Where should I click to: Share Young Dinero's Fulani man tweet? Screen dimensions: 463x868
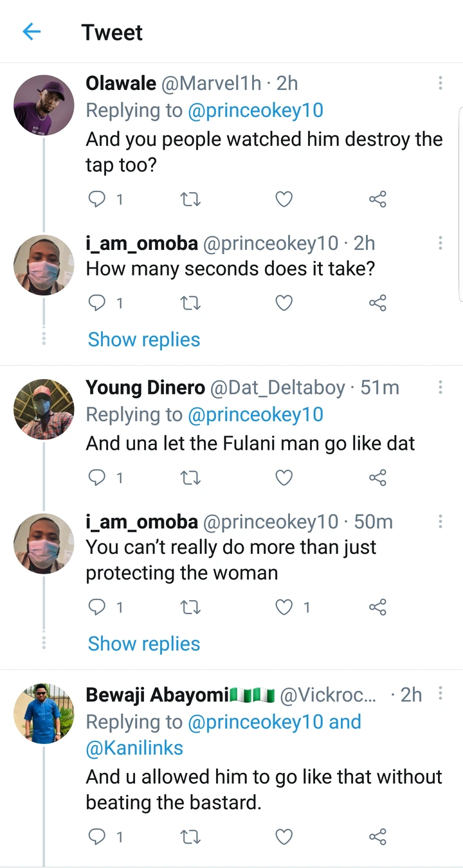[x=377, y=477]
